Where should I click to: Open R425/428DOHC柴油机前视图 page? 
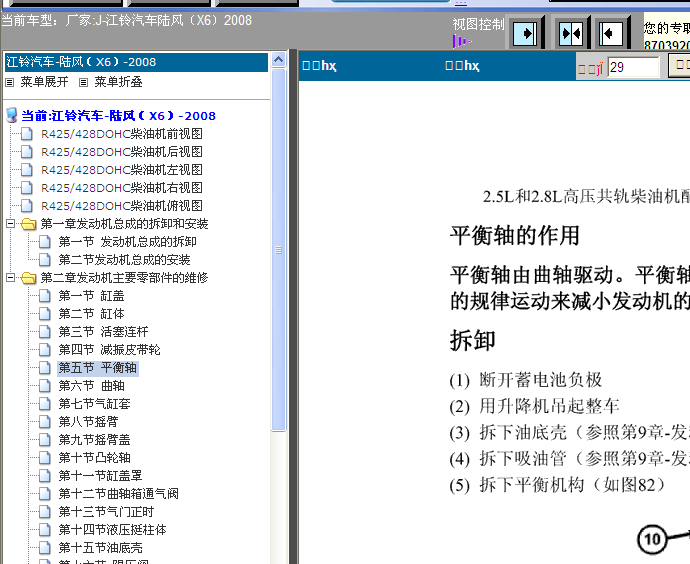[122, 134]
